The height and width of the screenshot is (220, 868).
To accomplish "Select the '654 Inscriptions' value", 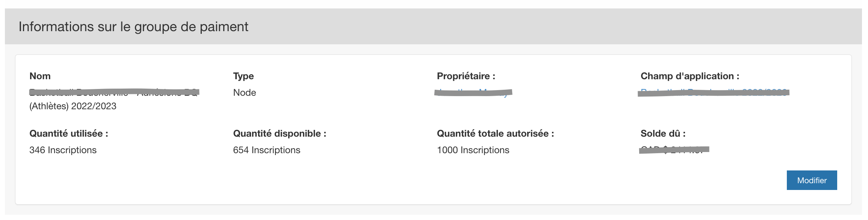I will (267, 150).
